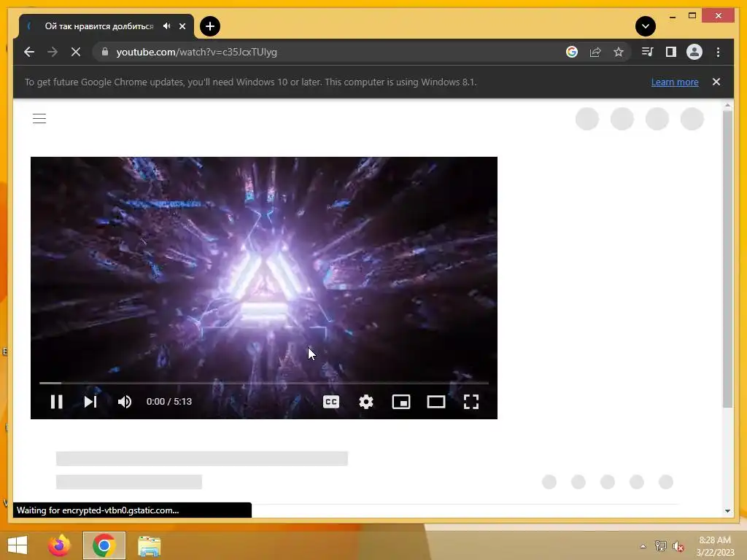Image resolution: width=747 pixels, height=560 pixels.
Task: Close the YouTube tab
Action: click(x=182, y=26)
